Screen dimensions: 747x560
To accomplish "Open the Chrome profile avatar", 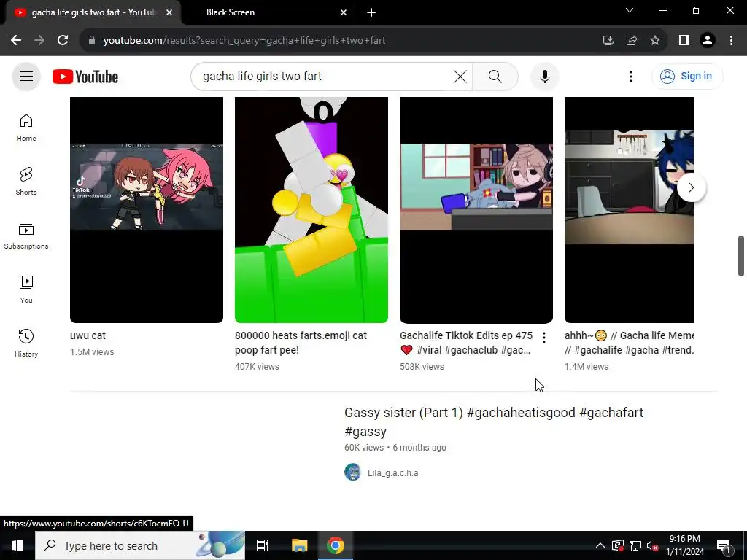I will click(x=708, y=41).
